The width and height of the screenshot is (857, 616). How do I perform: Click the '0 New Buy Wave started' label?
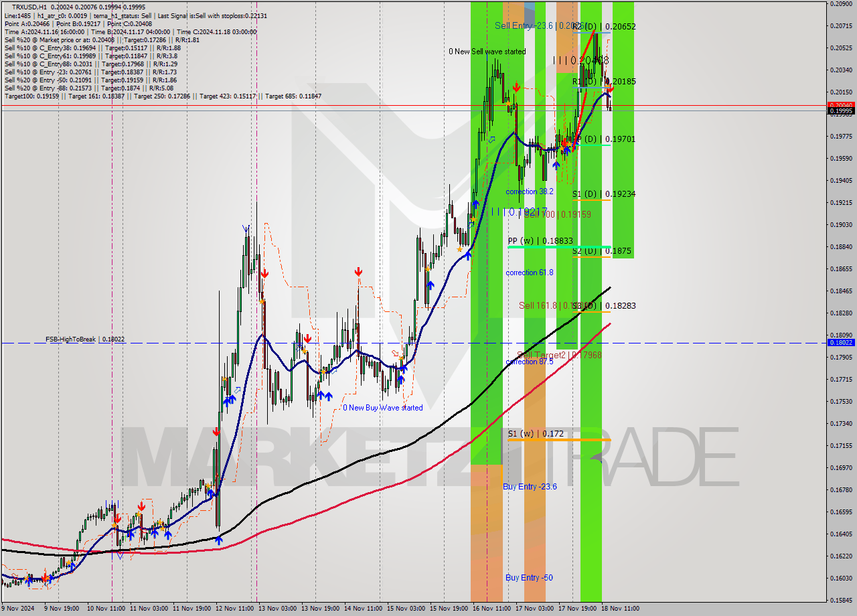[x=383, y=408]
